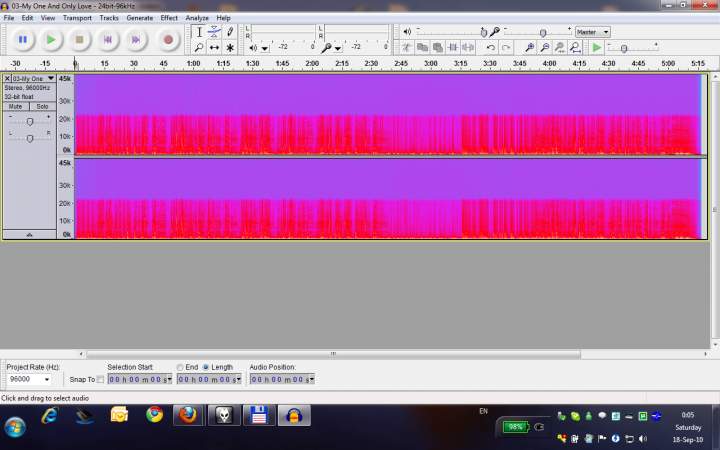Screen dimensions: 720x450
Task: Redo the last undone action
Action: [506, 47]
